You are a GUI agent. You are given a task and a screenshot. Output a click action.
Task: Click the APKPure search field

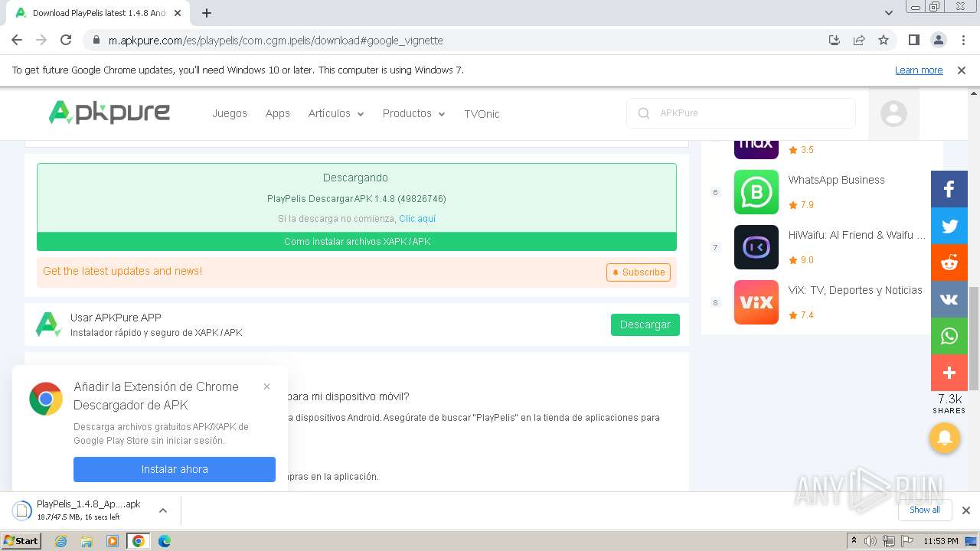(x=741, y=113)
